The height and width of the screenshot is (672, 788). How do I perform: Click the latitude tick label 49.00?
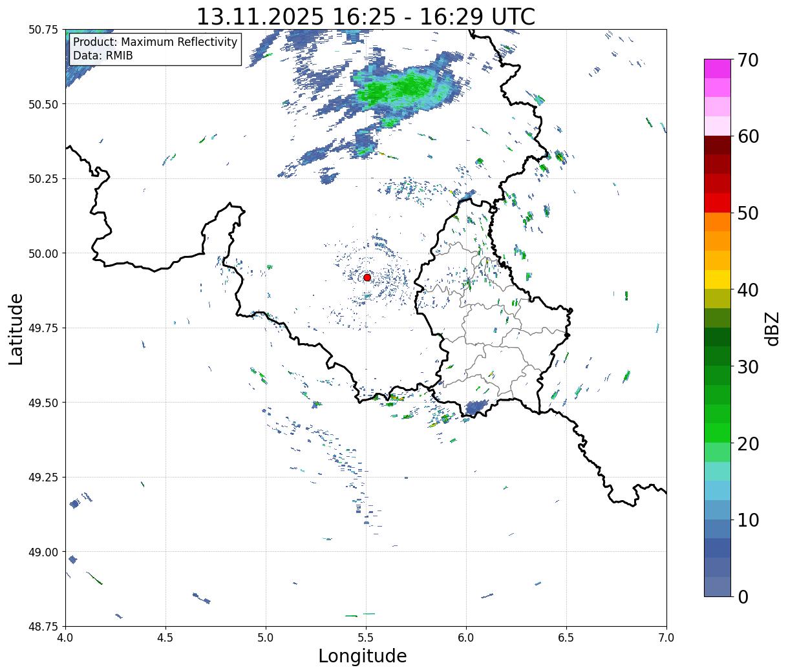(x=43, y=552)
